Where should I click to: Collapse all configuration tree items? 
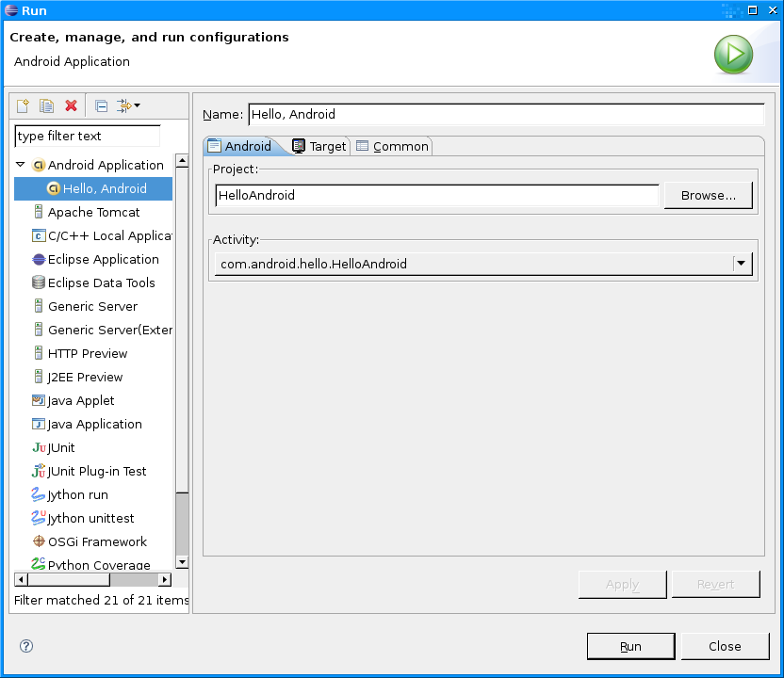101,105
